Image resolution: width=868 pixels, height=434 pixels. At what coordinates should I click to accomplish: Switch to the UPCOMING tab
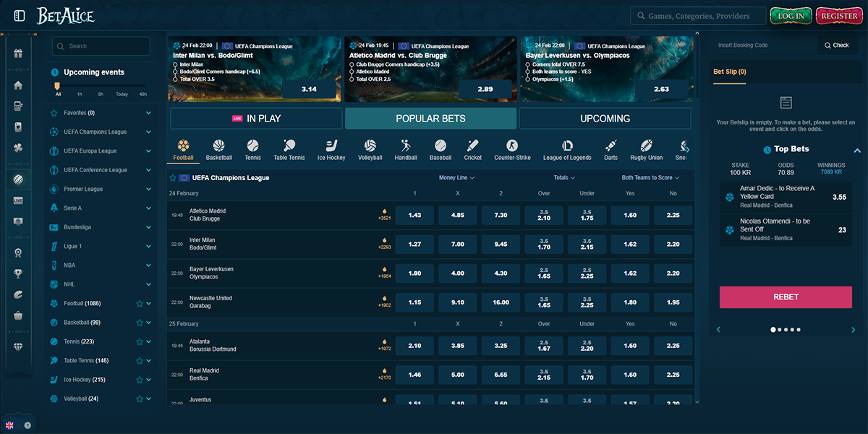click(605, 117)
